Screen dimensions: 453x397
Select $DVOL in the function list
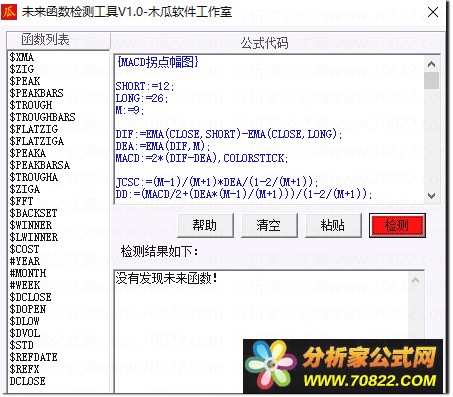pos(25,333)
